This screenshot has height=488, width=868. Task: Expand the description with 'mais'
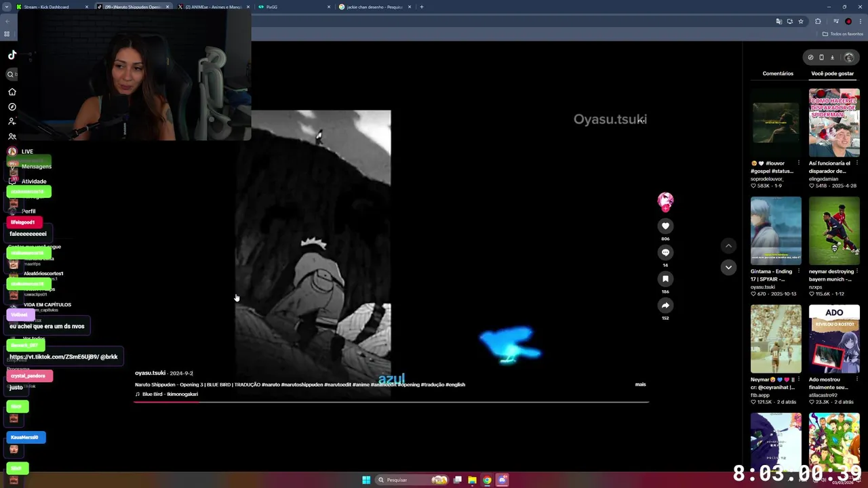[640, 384]
